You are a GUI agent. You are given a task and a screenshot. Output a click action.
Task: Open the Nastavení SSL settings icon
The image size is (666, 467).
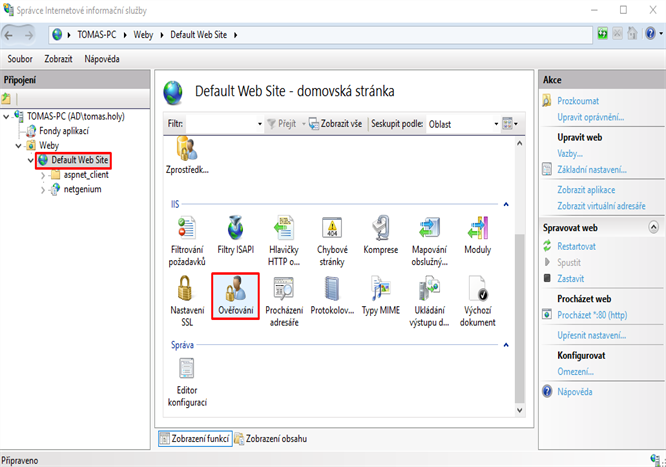pos(187,301)
